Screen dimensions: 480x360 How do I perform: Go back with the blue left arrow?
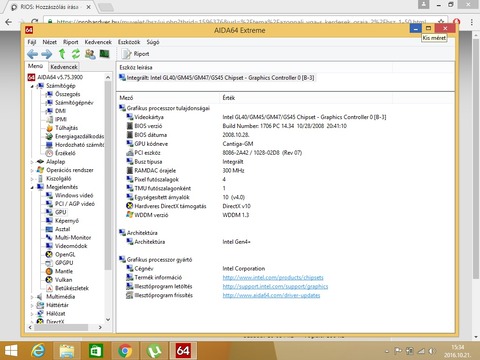32,54
